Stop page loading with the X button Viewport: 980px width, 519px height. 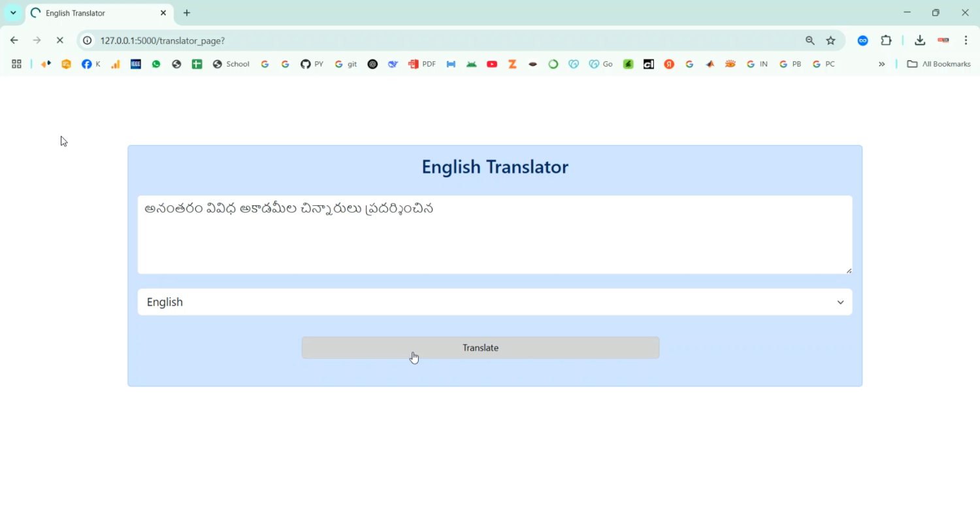coord(59,41)
